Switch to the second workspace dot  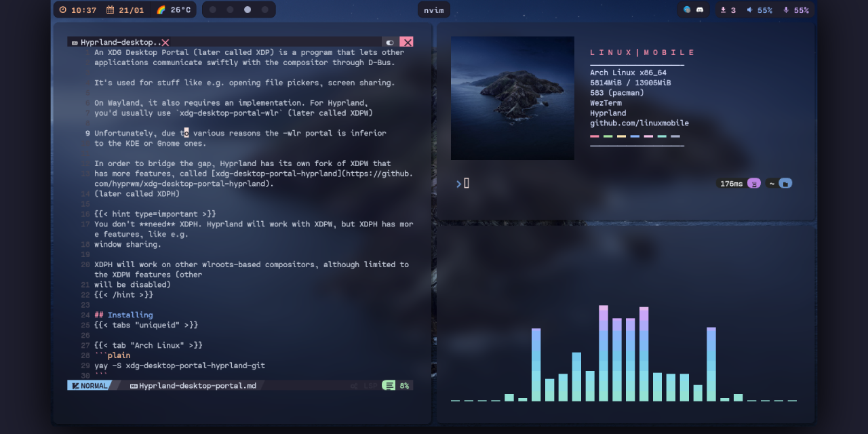pyautogui.click(x=231, y=10)
